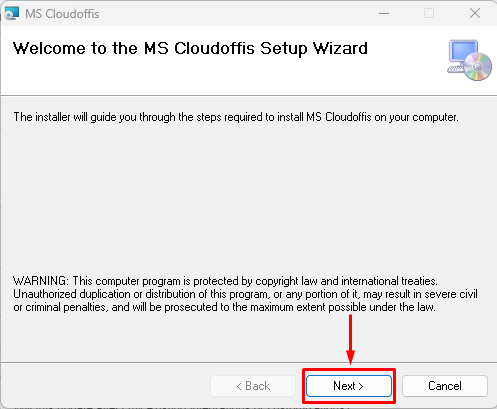
Task: Close the installer with the X icon
Action: [x=475, y=14]
